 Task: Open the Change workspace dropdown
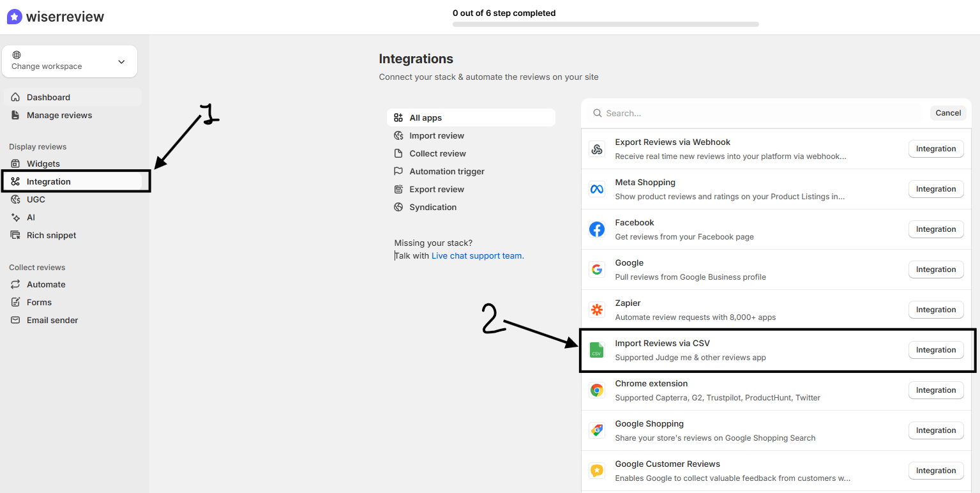70,61
